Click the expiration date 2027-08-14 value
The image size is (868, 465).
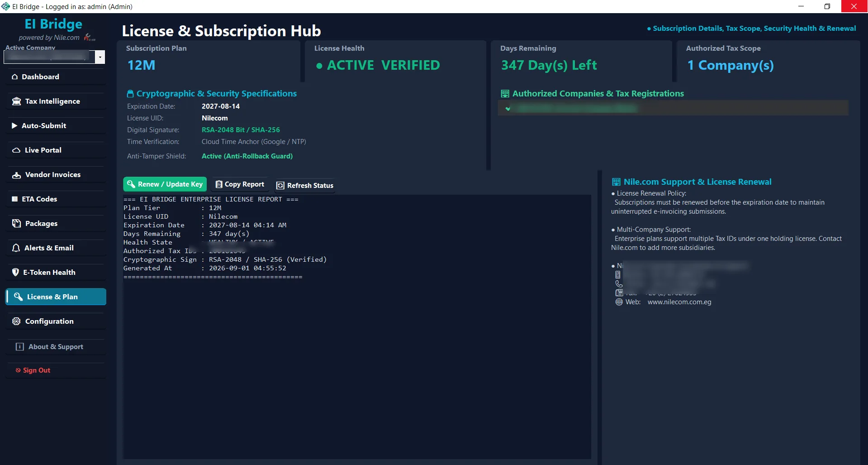point(221,106)
